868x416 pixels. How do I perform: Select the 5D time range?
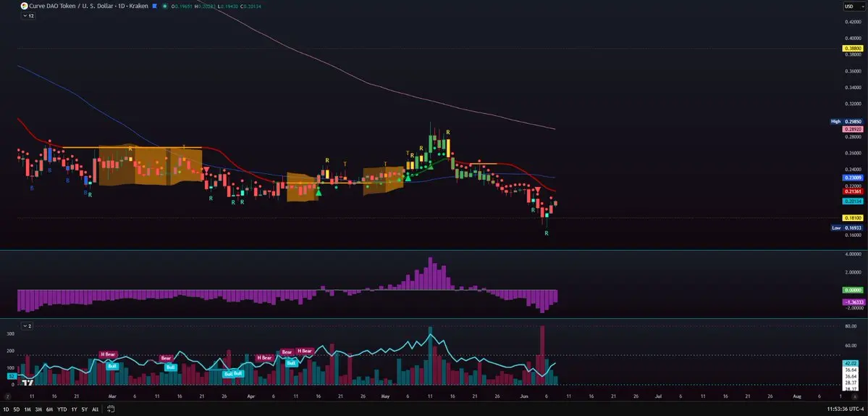[x=17, y=409]
